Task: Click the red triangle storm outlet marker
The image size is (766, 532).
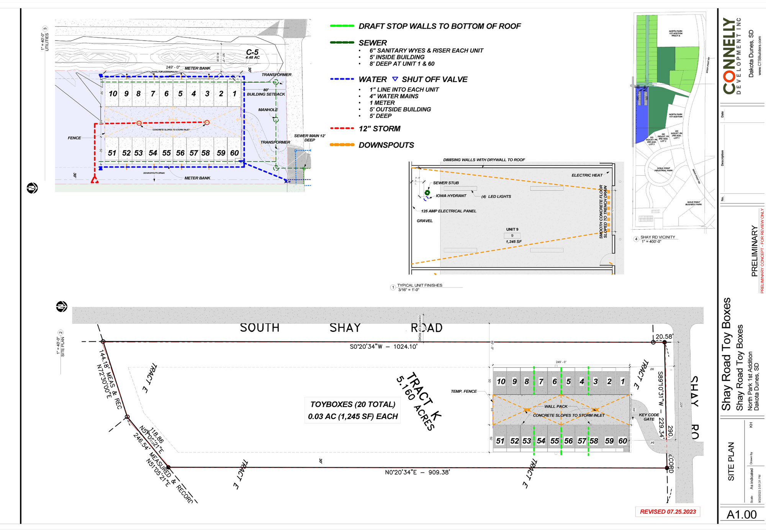Action: click(x=95, y=180)
